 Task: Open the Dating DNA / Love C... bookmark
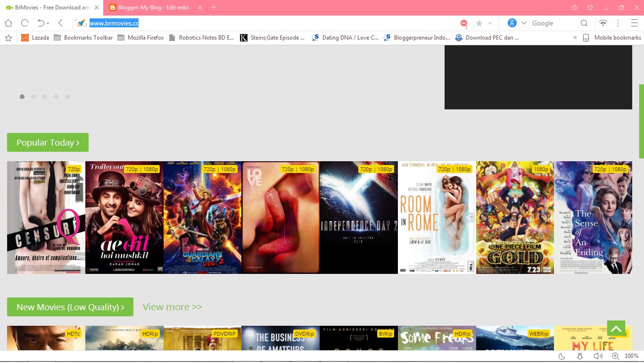(x=346, y=38)
